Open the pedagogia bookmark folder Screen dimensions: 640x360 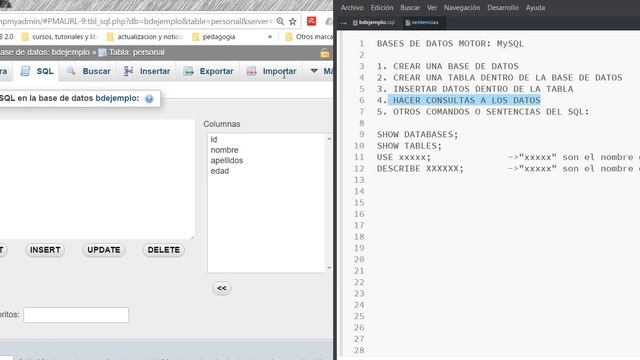(x=214, y=37)
